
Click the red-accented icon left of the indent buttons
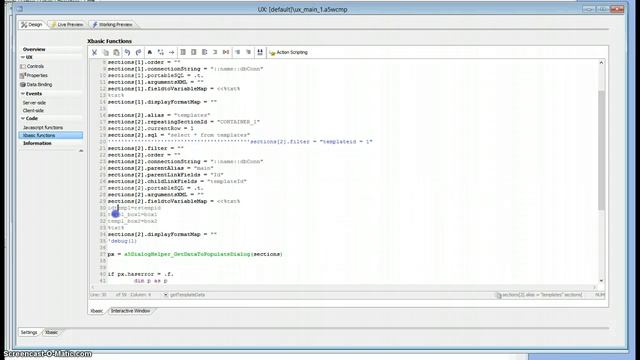tap(226, 52)
